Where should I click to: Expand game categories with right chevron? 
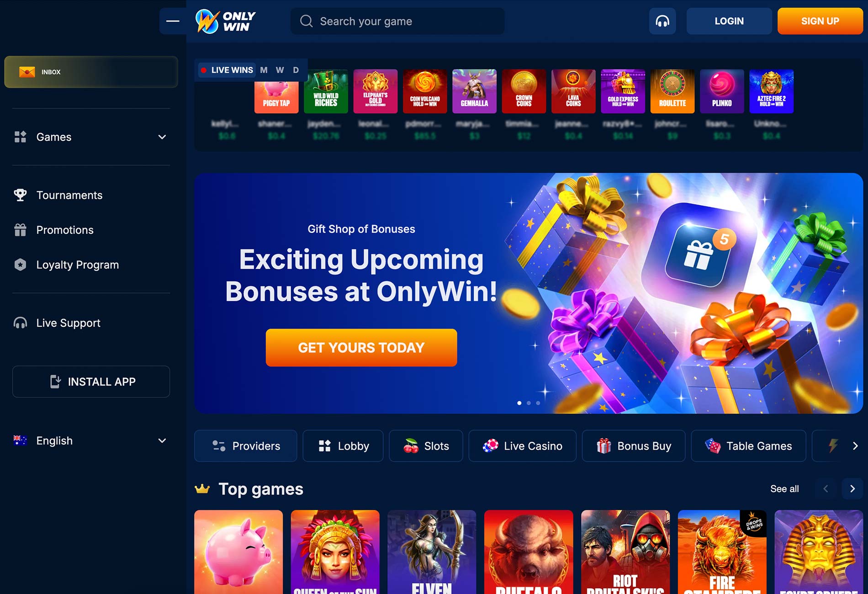(x=855, y=445)
